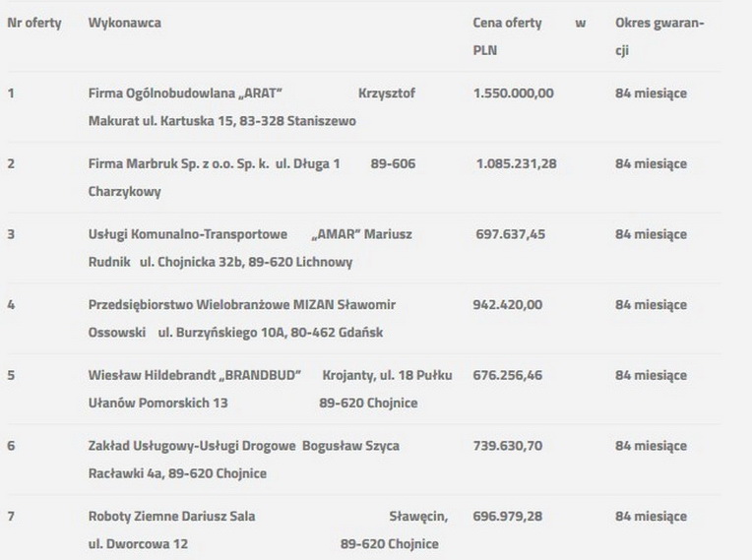Click offer number 7 in first column
This screenshot has height=560, width=752.
point(11,517)
